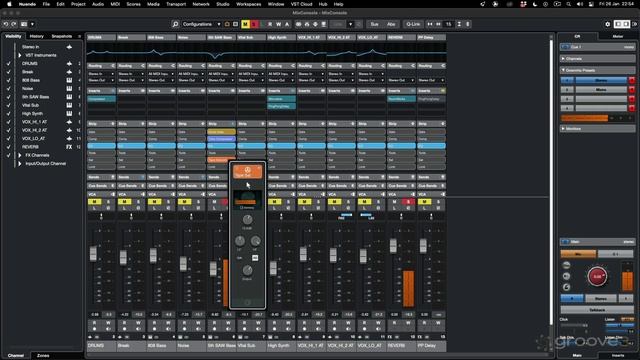This screenshot has height=360, width=640.
Task: Move the DRUMS channel volume fader
Action: point(93,253)
